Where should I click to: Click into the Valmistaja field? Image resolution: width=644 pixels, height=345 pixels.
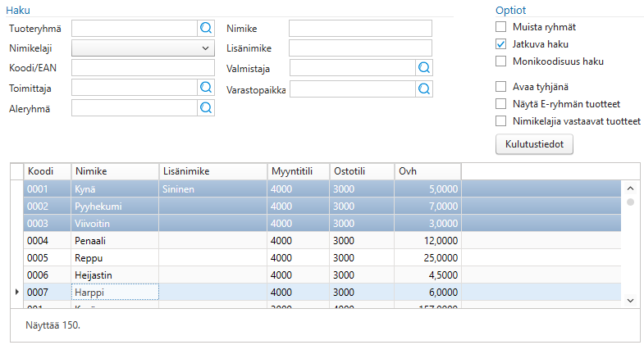[x=353, y=68]
